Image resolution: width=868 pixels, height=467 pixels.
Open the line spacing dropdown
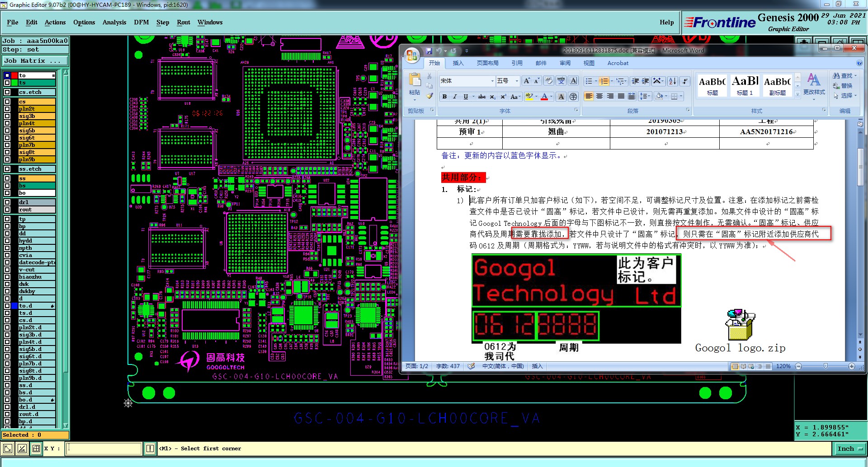645,96
